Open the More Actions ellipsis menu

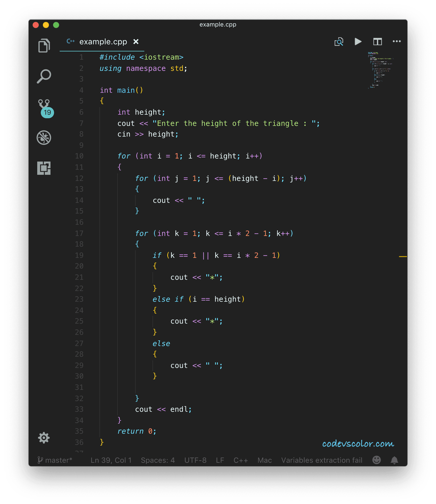pos(396,42)
